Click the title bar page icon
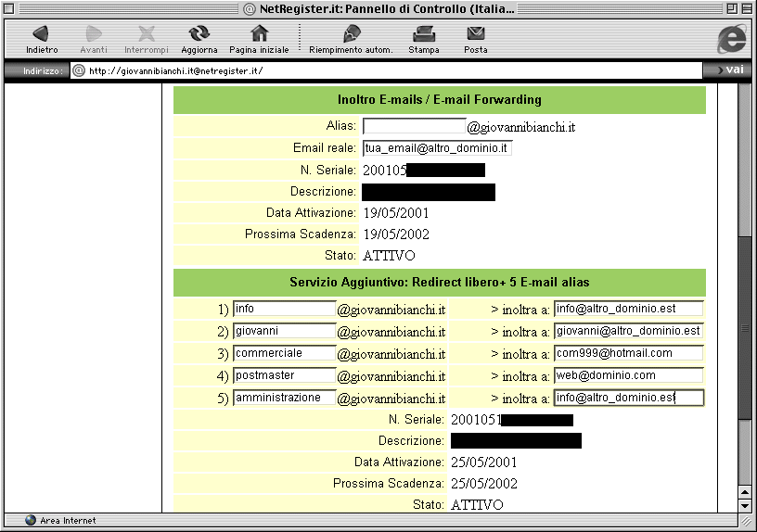Image resolution: width=757 pixels, height=532 pixels. tap(250, 8)
